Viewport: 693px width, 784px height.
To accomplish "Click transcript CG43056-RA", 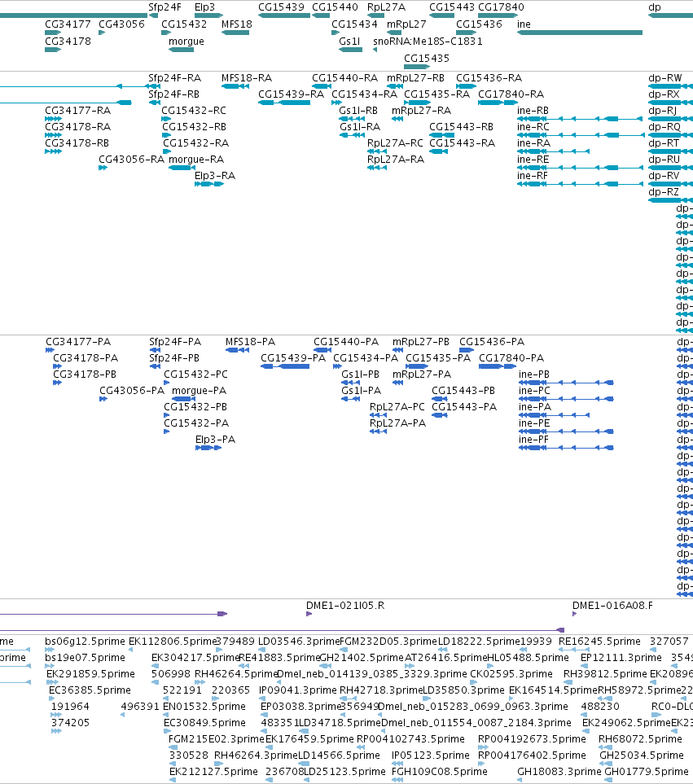I will (x=131, y=160).
